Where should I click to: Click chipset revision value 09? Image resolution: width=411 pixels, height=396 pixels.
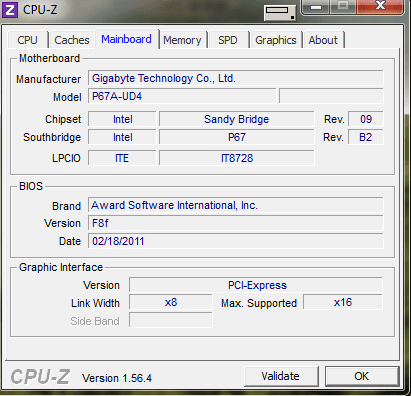tap(366, 119)
